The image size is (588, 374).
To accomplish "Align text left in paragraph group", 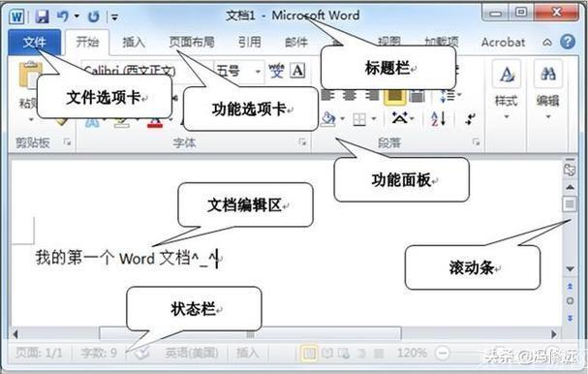I will pyautogui.click(x=327, y=95).
